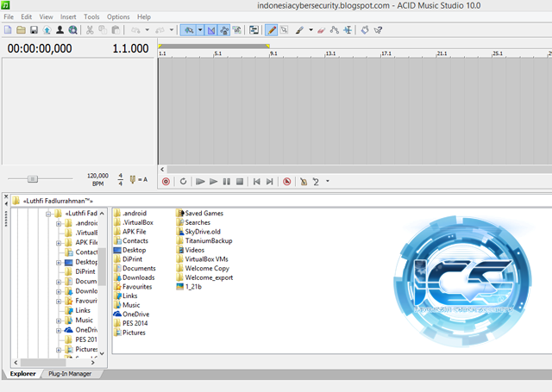Click the project key tuning fork icon
The width and height of the screenshot is (552, 392).
(133, 180)
